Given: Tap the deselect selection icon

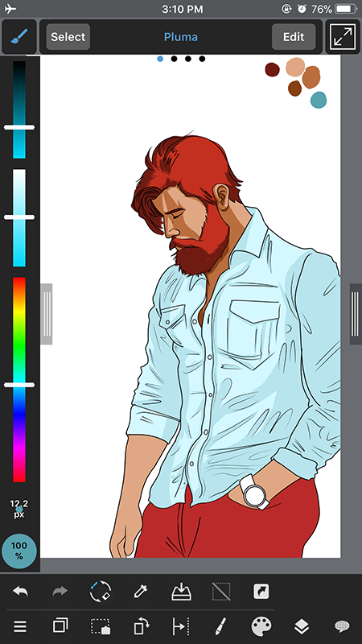Looking at the screenshot, I should [x=220, y=592].
